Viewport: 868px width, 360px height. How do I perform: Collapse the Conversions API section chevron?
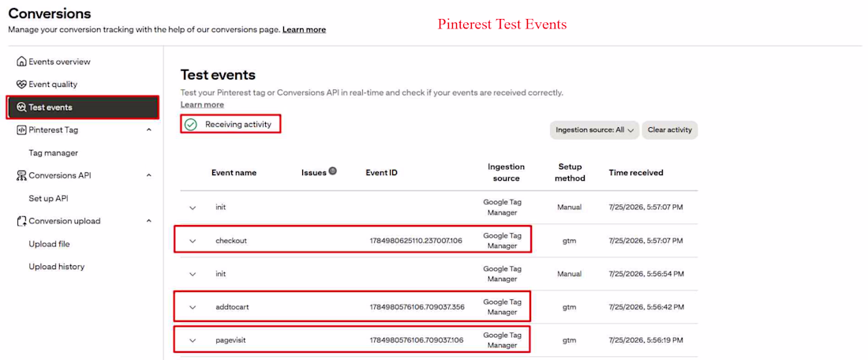(148, 175)
